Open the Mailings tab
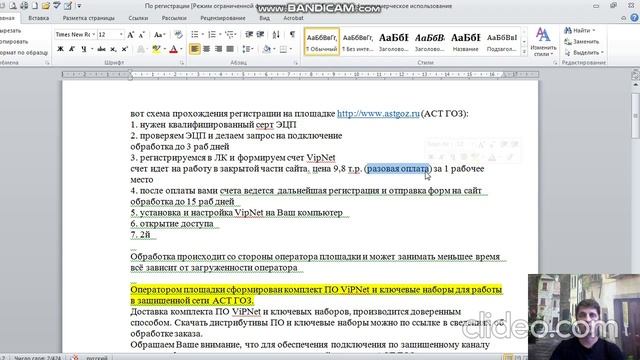 [x=174, y=18]
